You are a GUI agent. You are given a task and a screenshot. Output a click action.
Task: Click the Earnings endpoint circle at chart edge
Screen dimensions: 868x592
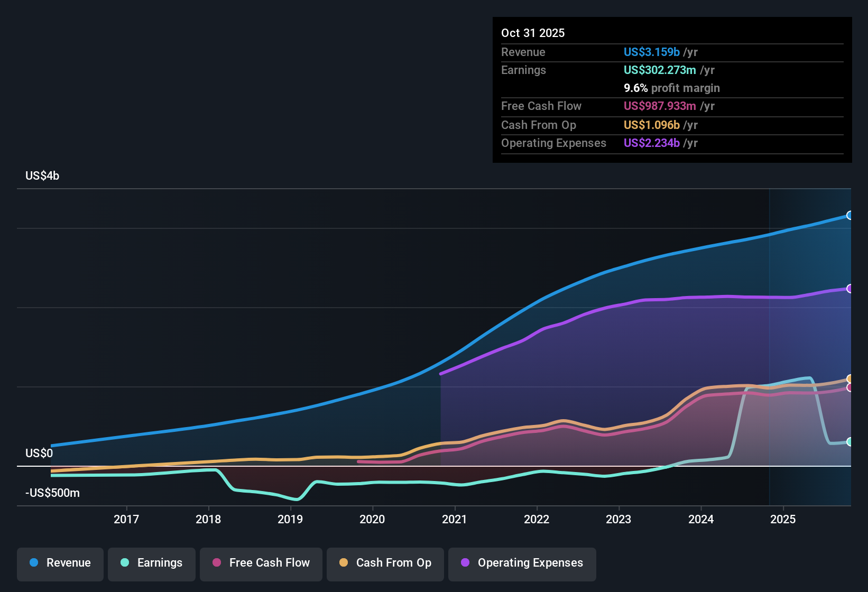point(849,441)
